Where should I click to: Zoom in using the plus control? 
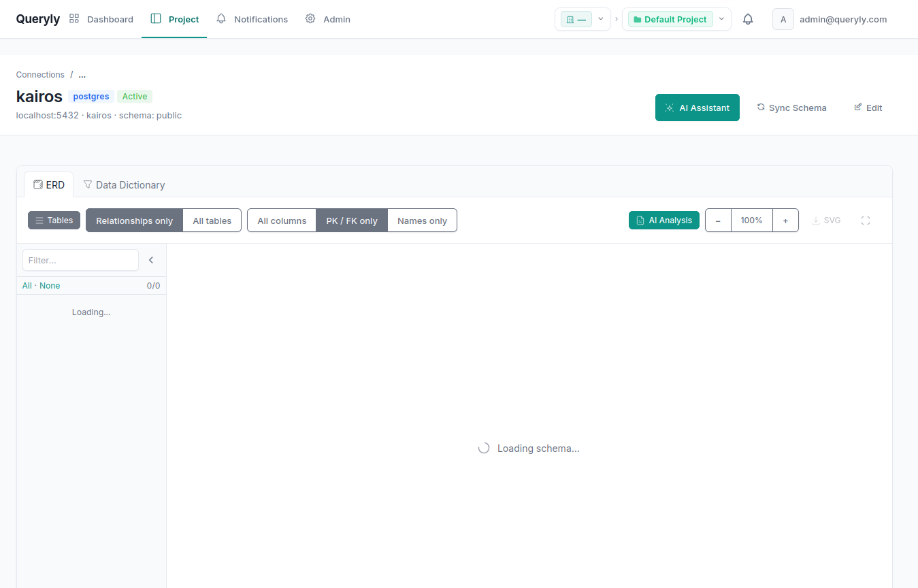click(x=785, y=220)
